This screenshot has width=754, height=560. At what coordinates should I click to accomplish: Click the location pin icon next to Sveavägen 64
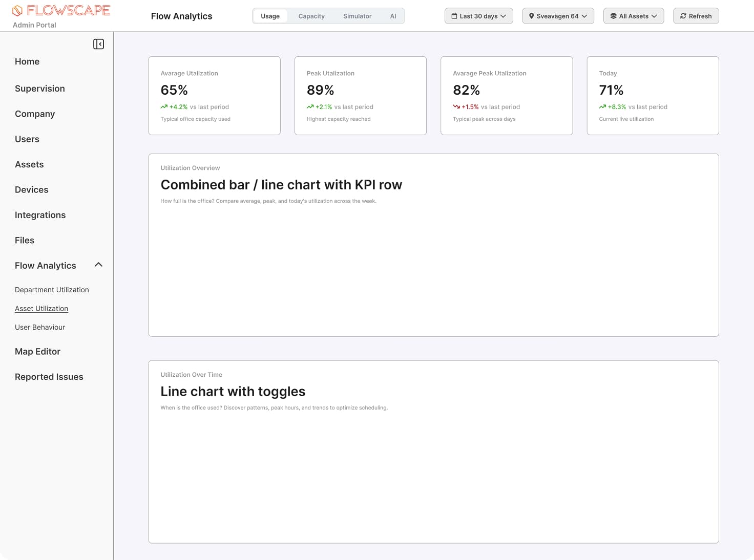click(x=532, y=16)
